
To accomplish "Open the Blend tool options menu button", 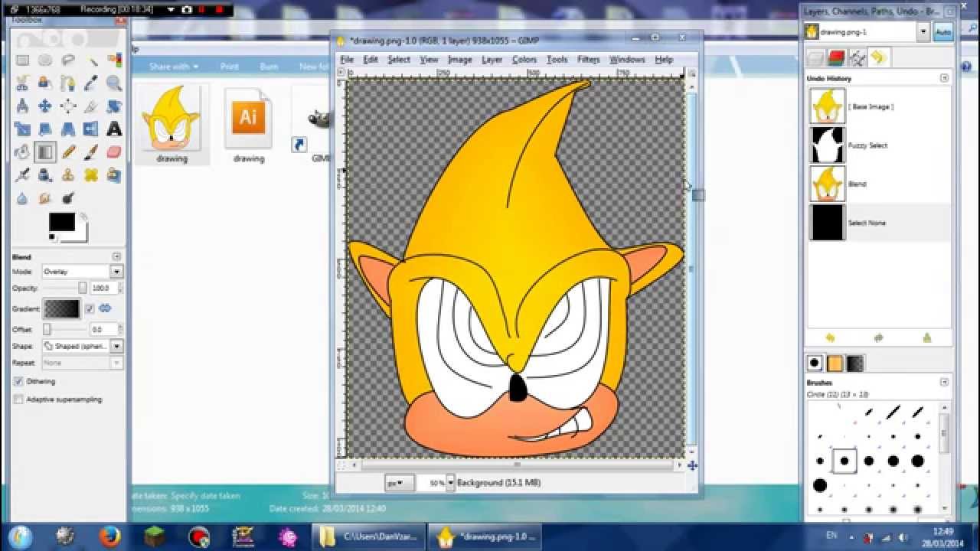I will (116, 256).
